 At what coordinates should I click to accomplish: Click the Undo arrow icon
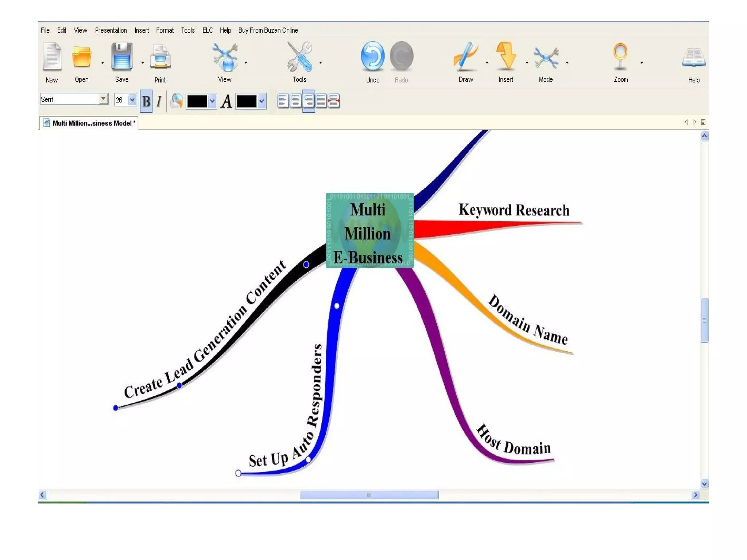372,56
